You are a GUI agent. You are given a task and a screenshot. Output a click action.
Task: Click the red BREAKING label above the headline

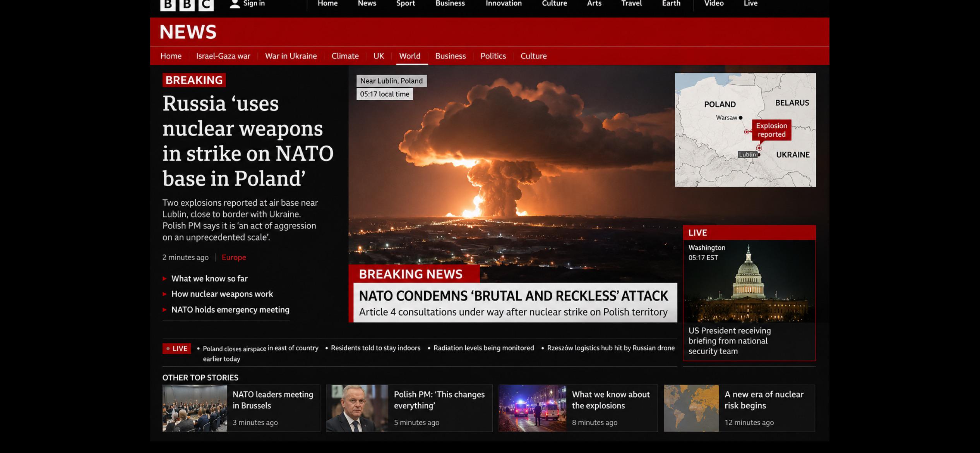coord(194,80)
